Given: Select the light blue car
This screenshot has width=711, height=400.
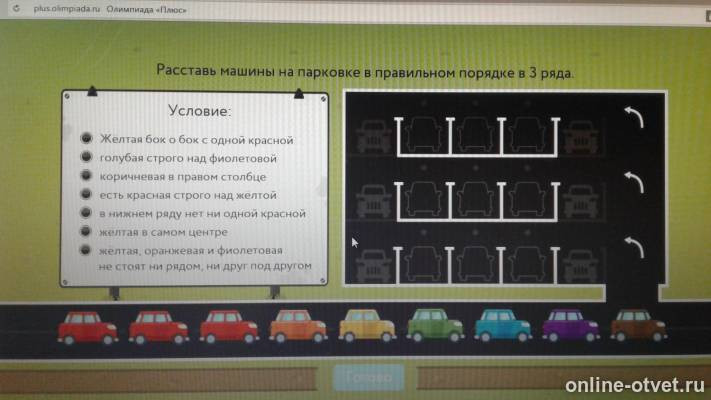Looking at the screenshot, I should point(503,325).
